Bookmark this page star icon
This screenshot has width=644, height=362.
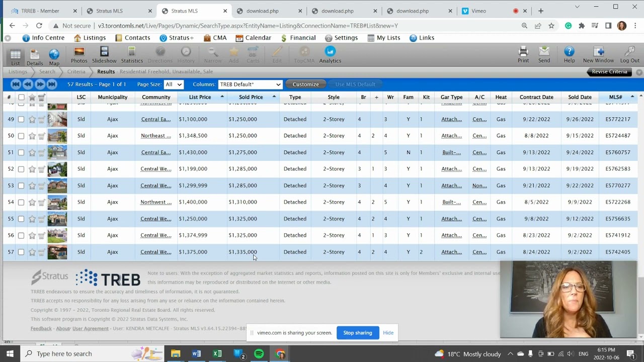[551, 26]
